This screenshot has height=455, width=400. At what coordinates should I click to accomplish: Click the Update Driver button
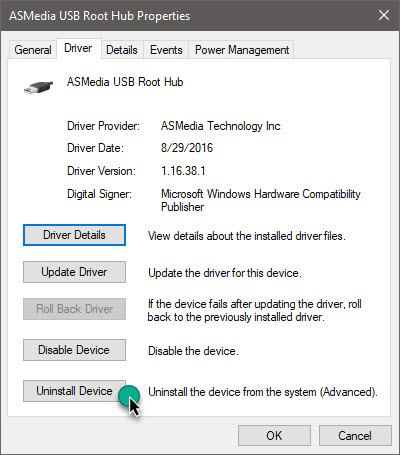point(74,272)
